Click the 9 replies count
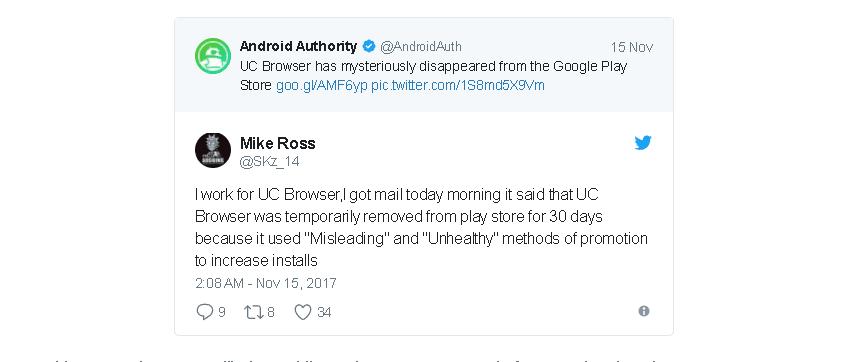The height and width of the screenshot is (362, 850). [222, 312]
